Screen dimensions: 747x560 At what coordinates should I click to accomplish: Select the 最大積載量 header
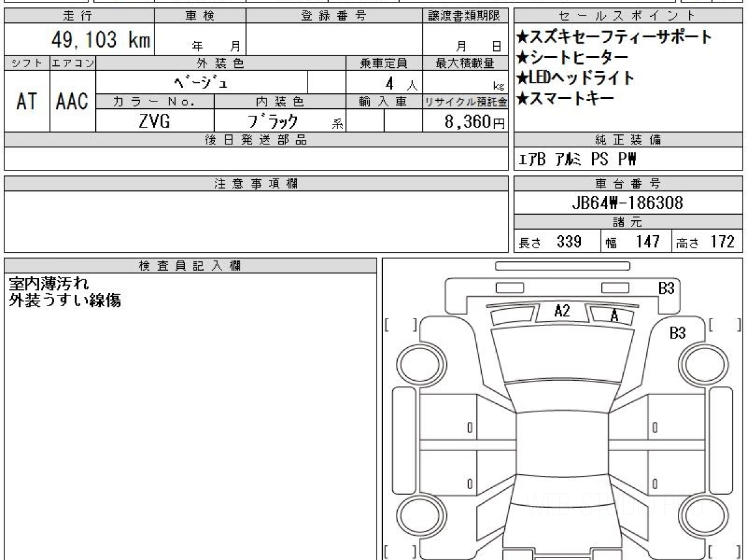click(465, 63)
